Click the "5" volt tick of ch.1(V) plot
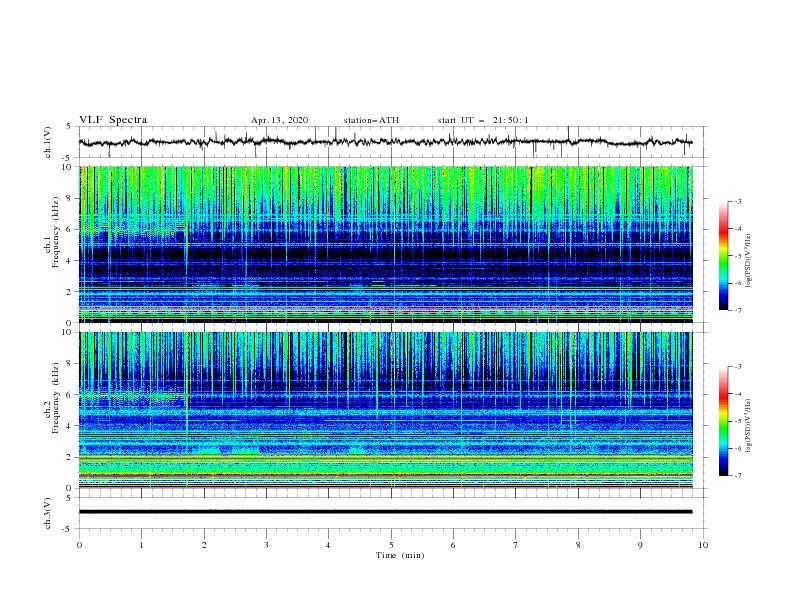Viewport: 792px width, 612px height. (70, 127)
